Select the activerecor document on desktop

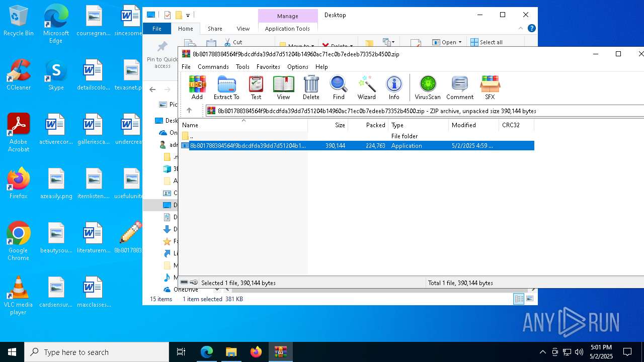coord(56,129)
